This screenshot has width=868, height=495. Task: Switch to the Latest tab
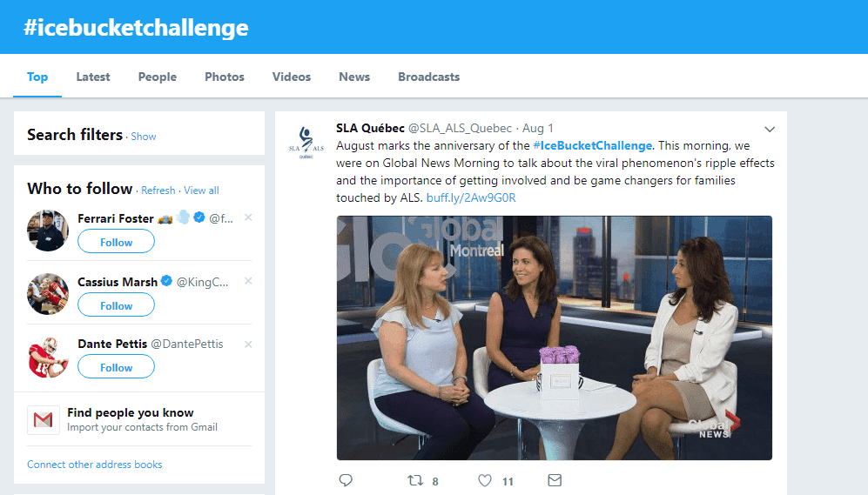[93, 77]
